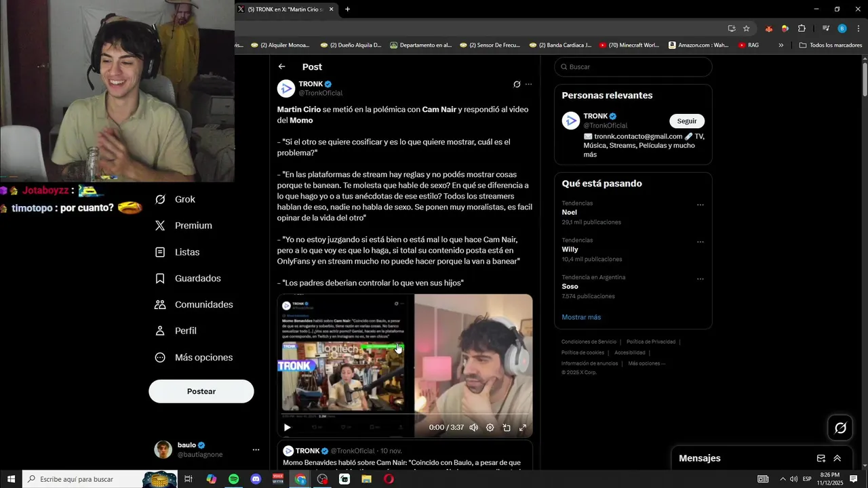This screenshot has width=868, height=488.
Task: Open TRONK avatar on the post
Action: [286, 89]
